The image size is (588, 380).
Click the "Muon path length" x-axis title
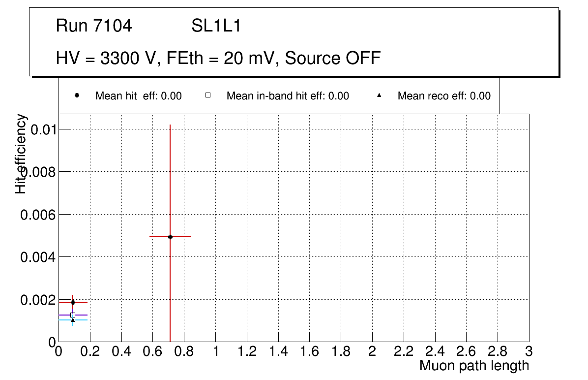pyautogui.click(x=474, y=366)
